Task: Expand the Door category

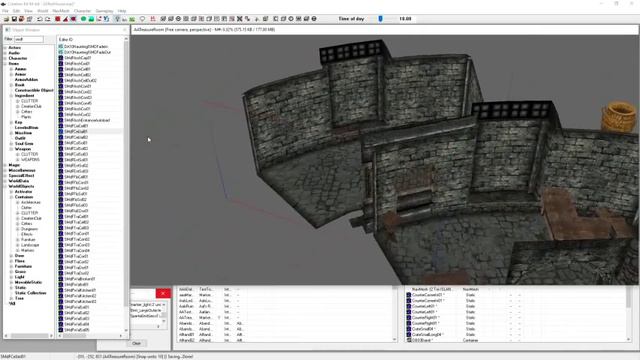Action: point(11,256)
